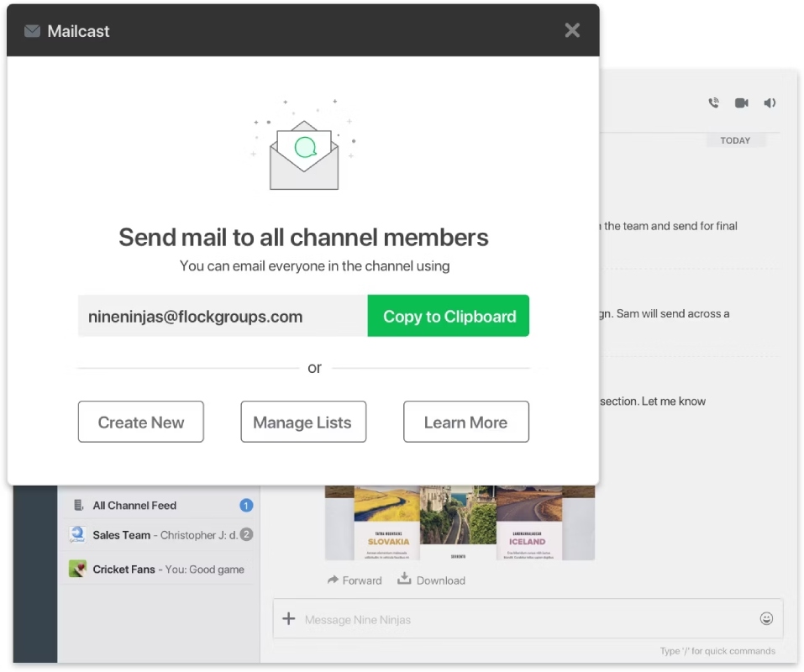This screenshot has height=672, width=804.
Task: Focus the Message Nine Ninjas input field
Action: pyautogui.click(x=527, y=619)
